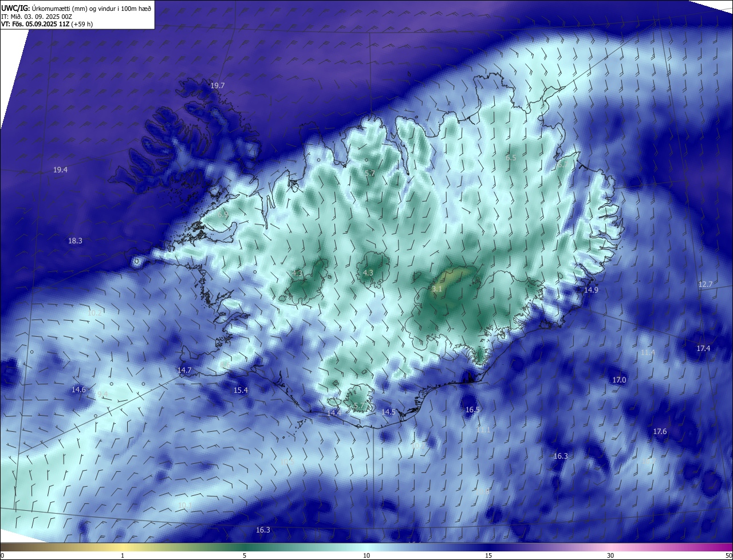Select the 15.4 value south of Reykjanes
The image size is (733, 560).
[x=241, y=390]
